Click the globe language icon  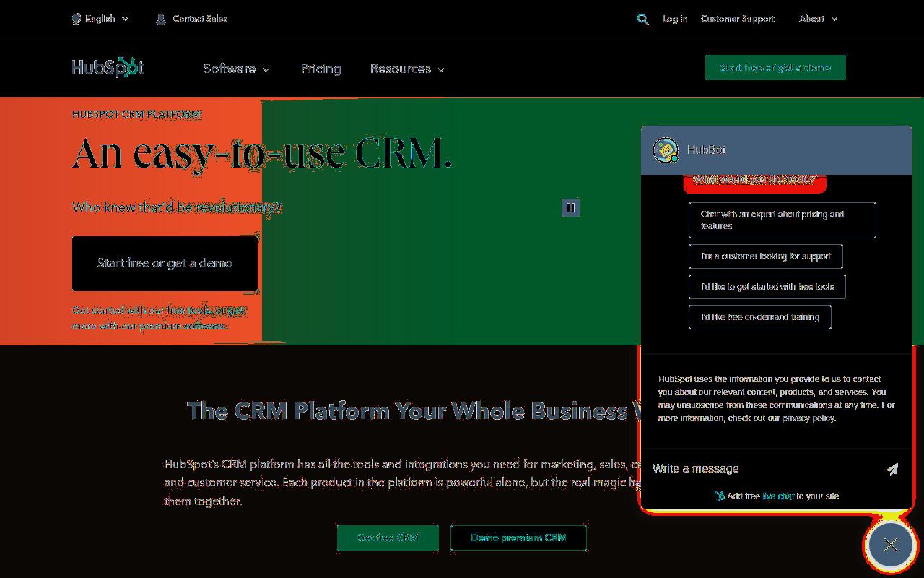76,19
